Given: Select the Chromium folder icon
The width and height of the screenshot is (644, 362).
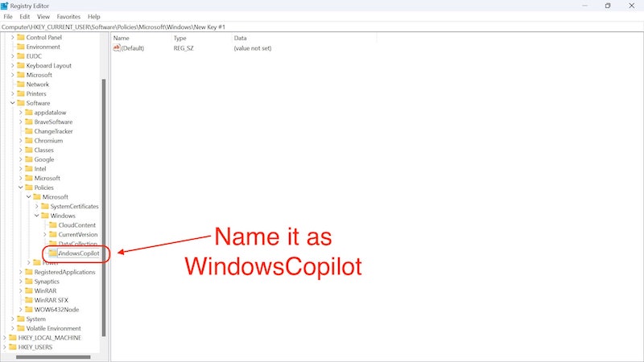Looking at the screenshot, I should pyautogui.click(x=29, y=140).
